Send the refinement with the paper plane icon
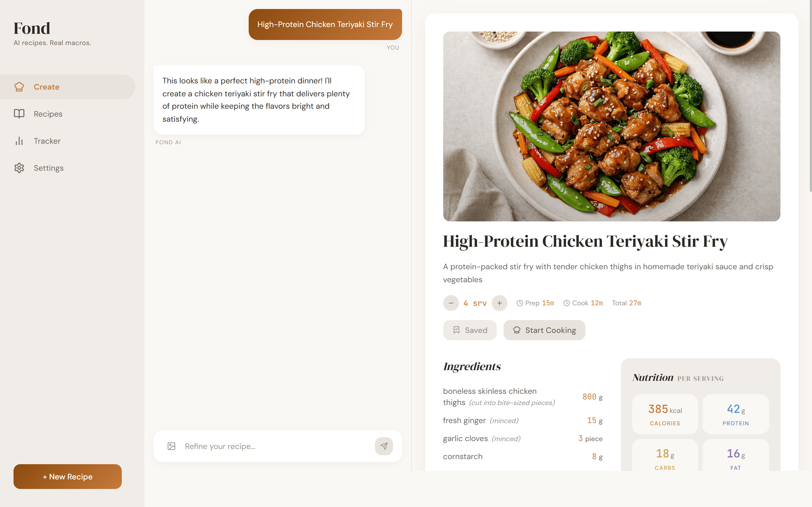Image resolution: width=812 pixels, height=507 pixels. tap(384, 446)
